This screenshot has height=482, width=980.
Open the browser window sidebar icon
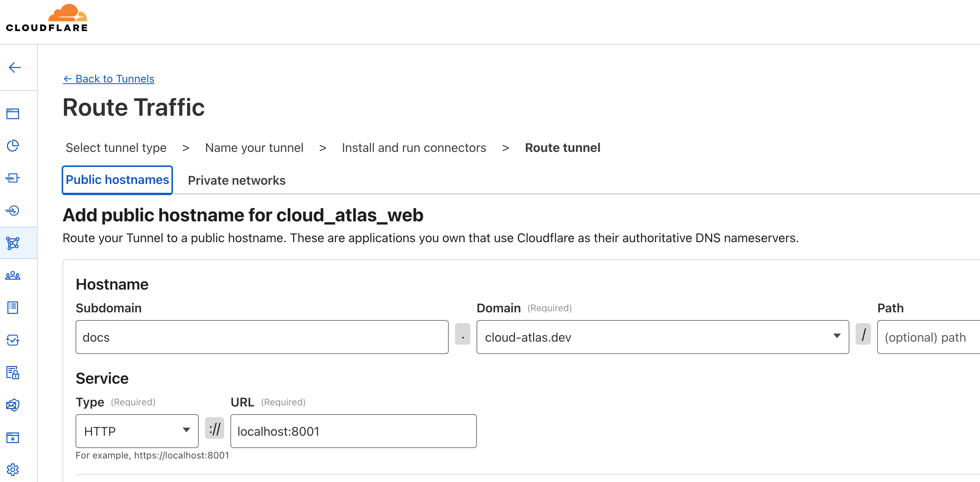(13, 114)
